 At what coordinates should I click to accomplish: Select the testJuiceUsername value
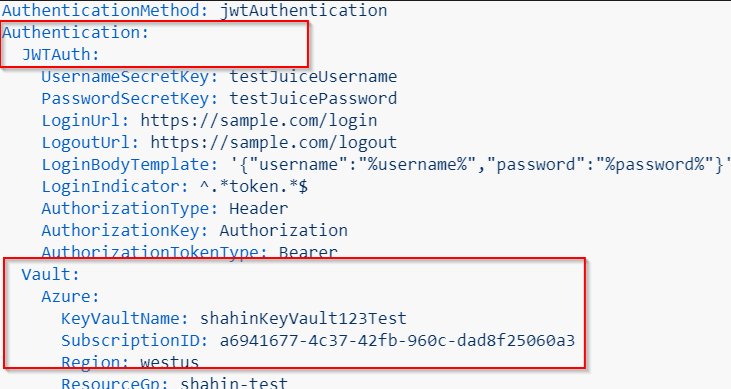(x=313, y=76)
